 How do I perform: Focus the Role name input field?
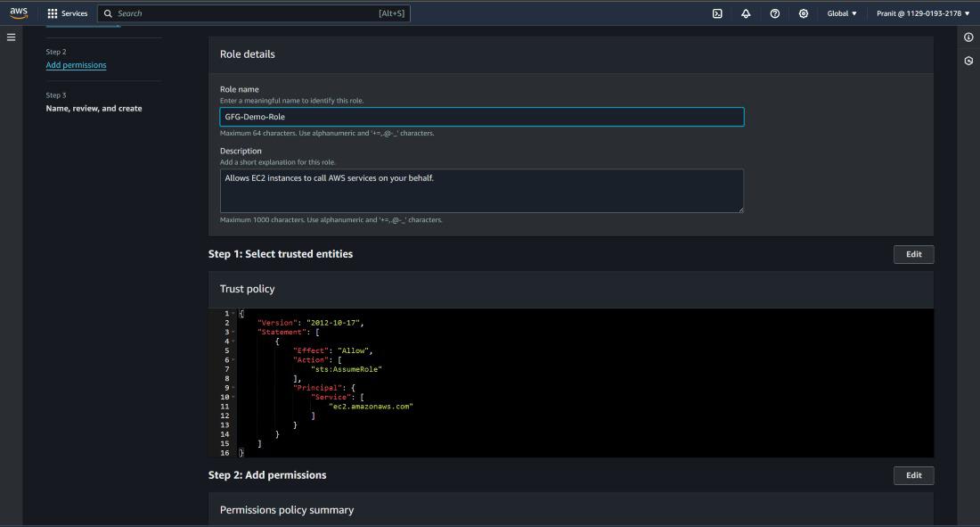click(482, 117)
